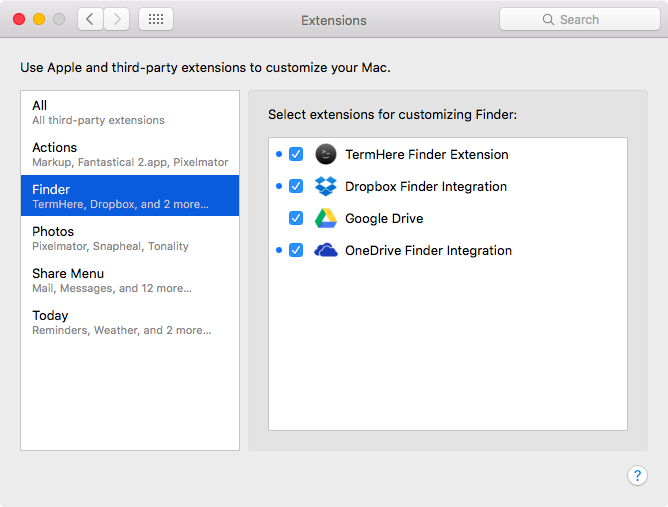The image size is (668, 507).
Task: Open the Share Menu category
Action: pyautogui.click(x=130, y=280)
